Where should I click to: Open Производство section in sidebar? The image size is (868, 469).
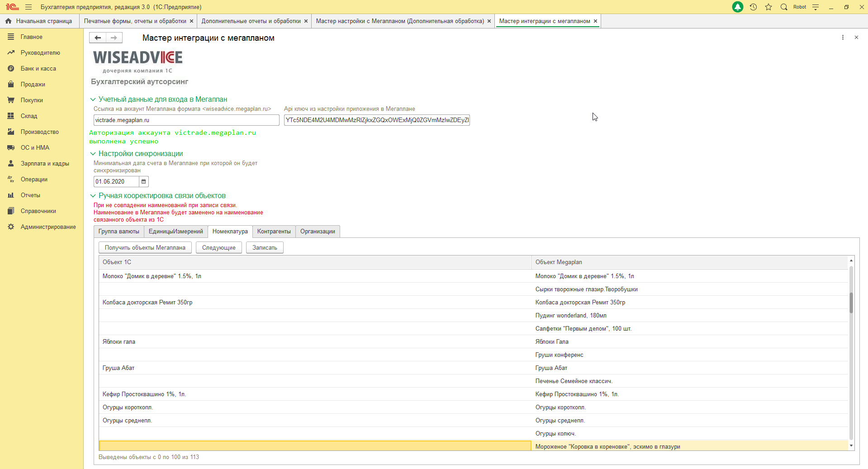(40, 132)
